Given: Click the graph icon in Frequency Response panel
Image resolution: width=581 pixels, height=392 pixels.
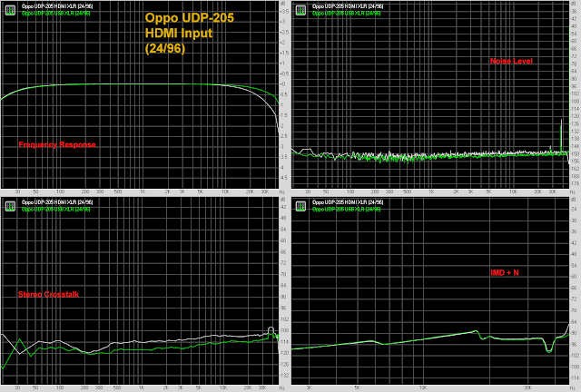Looking at the screenshot, I should tap(10, 10).
